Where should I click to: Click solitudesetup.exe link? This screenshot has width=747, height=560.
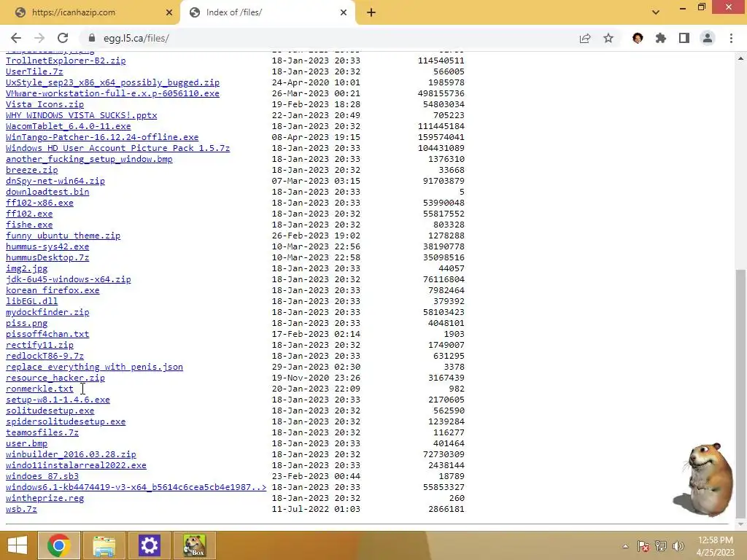[50, 411]
